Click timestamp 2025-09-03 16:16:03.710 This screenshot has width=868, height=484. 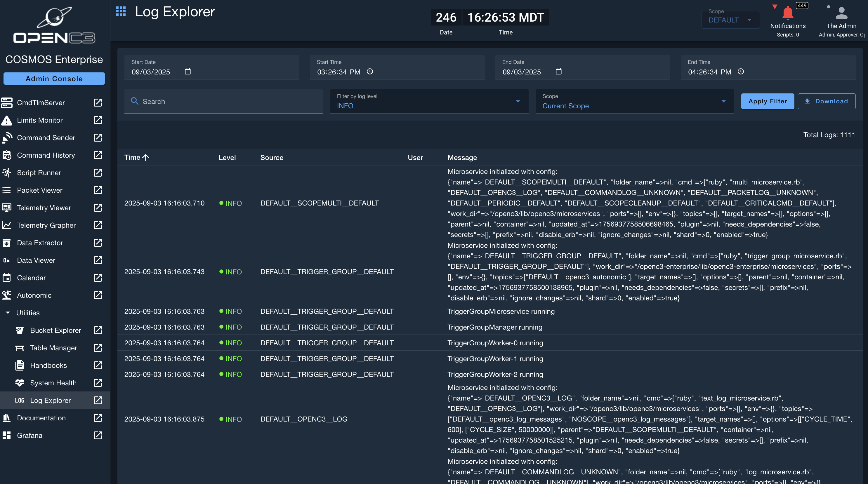point(164,203)
